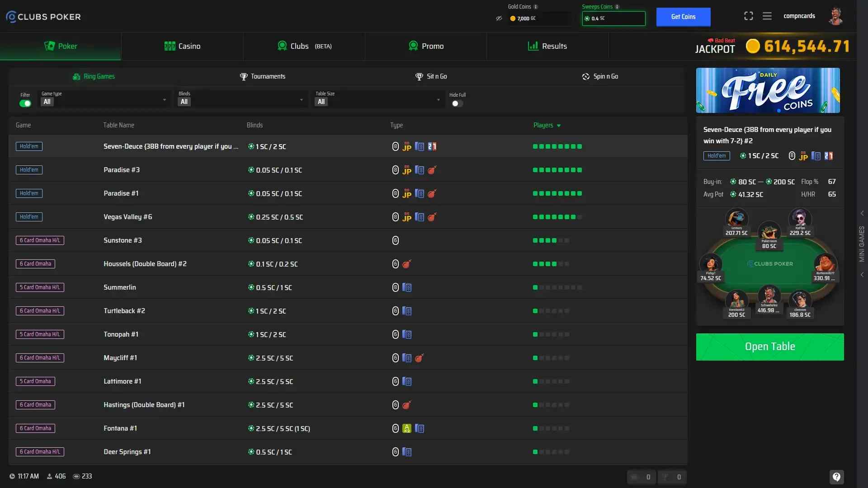This screenshot has height=488, width=868.
Task: Enable the Hide Full toggle
Action: [x=457, y=103]
